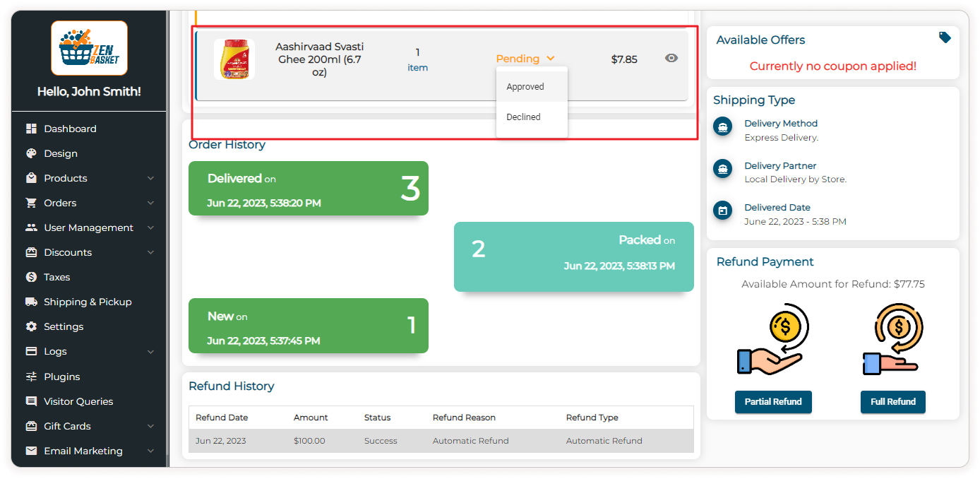
Task: Click the Settings gear icon in sidebar
Action: pyautogui.click(x=32, y=326)
